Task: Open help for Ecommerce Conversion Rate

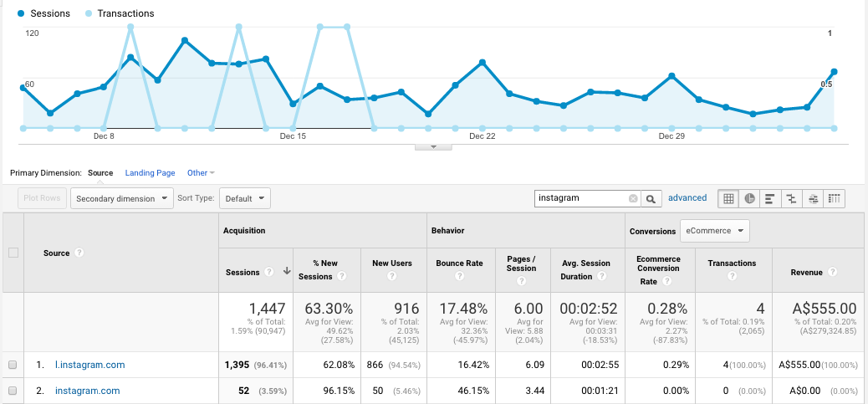Action: (667, 281)
